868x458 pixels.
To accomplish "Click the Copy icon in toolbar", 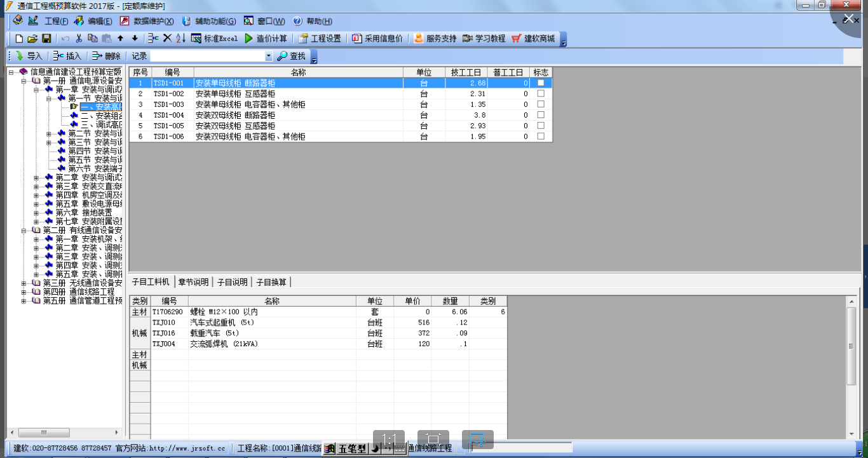I will click(x=93, y=39).
